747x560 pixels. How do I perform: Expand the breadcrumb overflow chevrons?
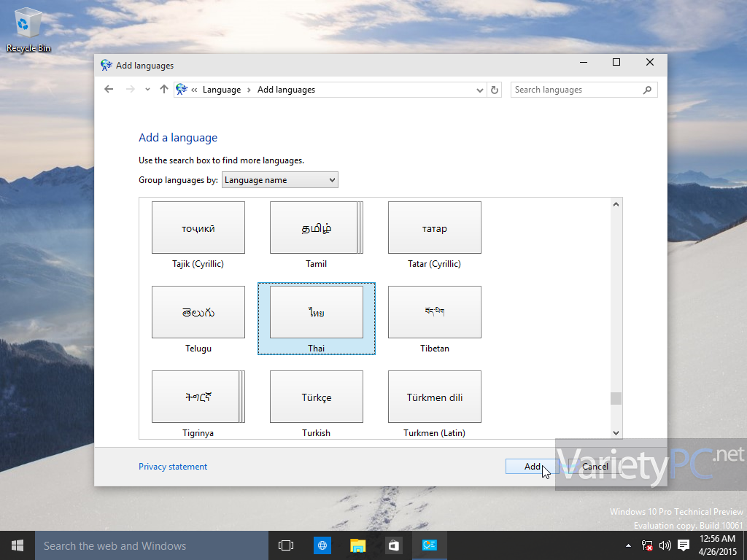click(194, 90)
